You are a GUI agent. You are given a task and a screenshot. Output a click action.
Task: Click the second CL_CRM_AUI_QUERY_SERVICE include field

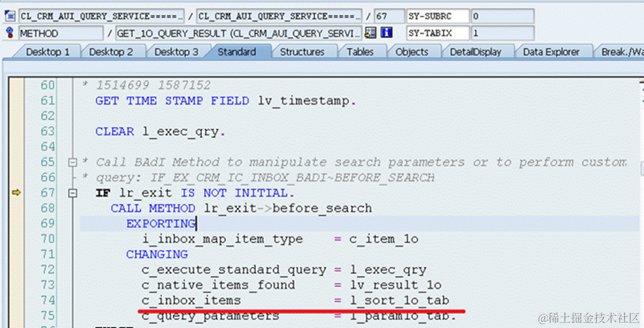coord(280,17)
